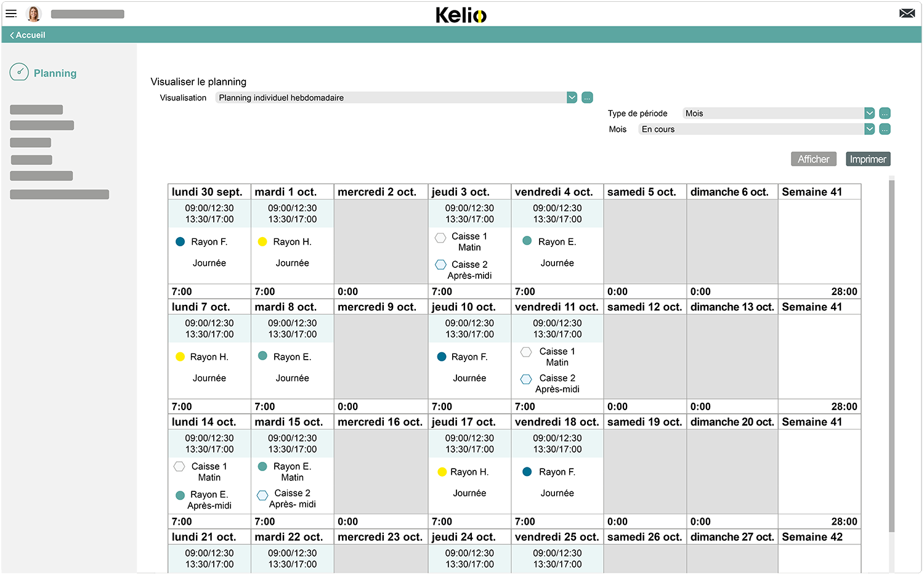Open the hamburger navigation menu
The height and width of the screenshot is (577, 924).
coord(11,14)
